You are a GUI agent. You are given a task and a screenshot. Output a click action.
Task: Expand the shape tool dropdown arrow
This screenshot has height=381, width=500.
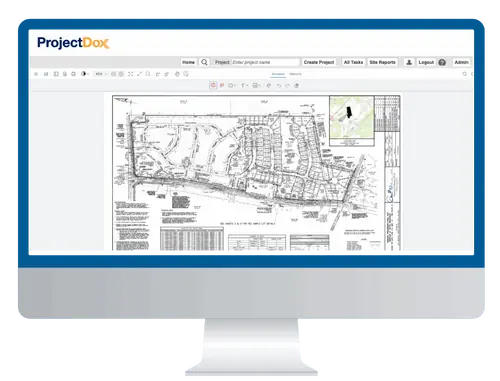[x=235, y=86]
